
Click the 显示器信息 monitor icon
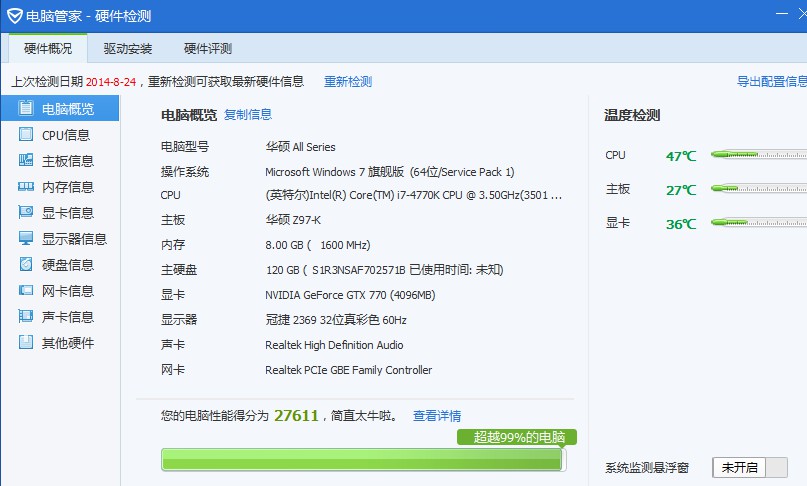pos(26,238)
